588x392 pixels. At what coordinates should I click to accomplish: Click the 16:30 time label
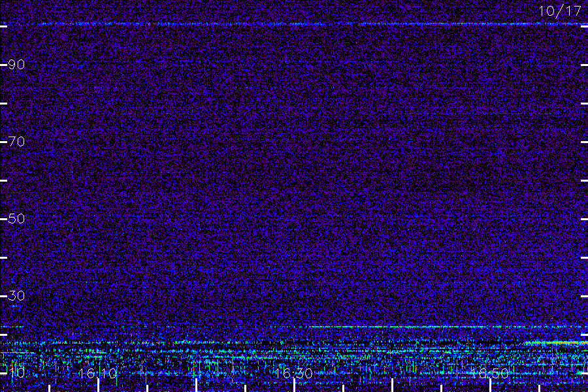tap(293, 373)
